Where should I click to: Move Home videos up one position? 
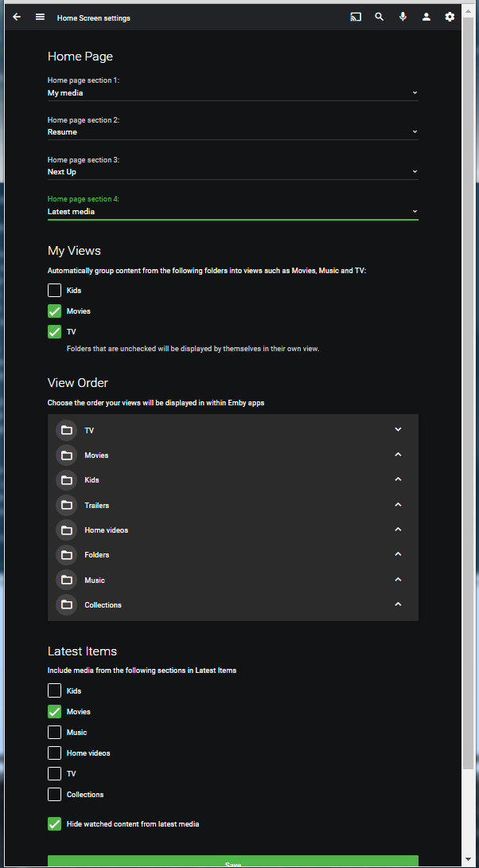398,529
